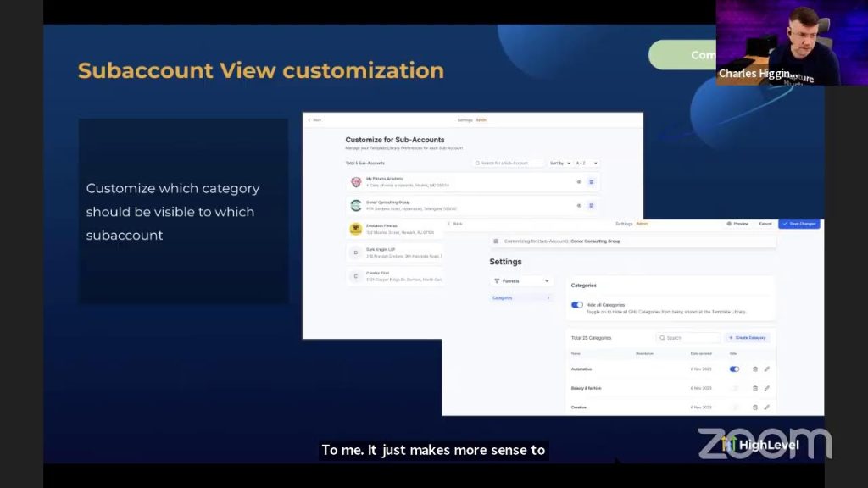Click the Conor Consulting Group logo
Image resolution: width=868 pixels, height=488 pixels.
point(356,206)
